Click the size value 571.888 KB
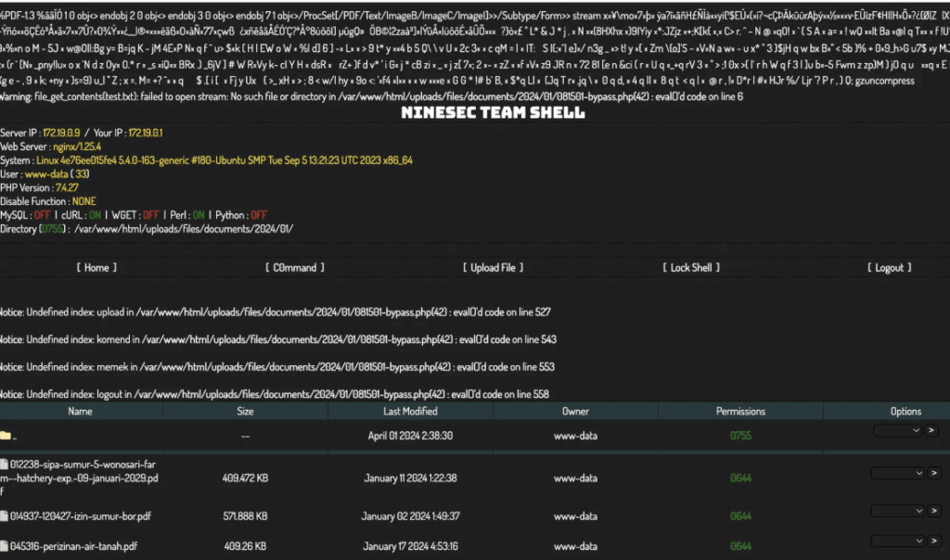Screen dimensions: 950x560 tap(245, 516)
